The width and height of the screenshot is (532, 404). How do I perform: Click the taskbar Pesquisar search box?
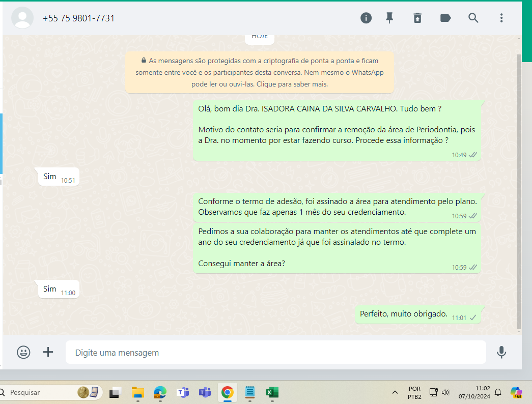tap(51, 392)
